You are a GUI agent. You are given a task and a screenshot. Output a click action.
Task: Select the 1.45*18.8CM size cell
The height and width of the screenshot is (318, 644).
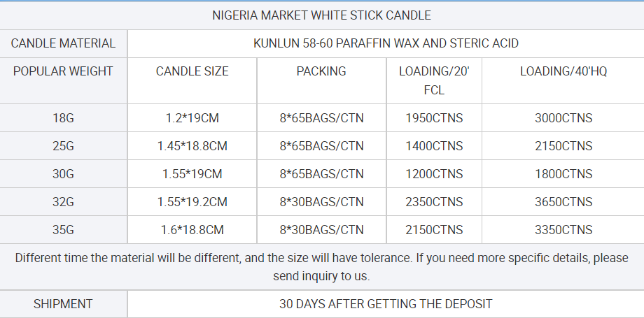click(x=192, y=146)
